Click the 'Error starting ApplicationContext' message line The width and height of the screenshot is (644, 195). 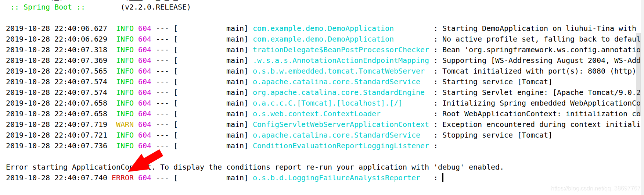(x=255, y=167)
